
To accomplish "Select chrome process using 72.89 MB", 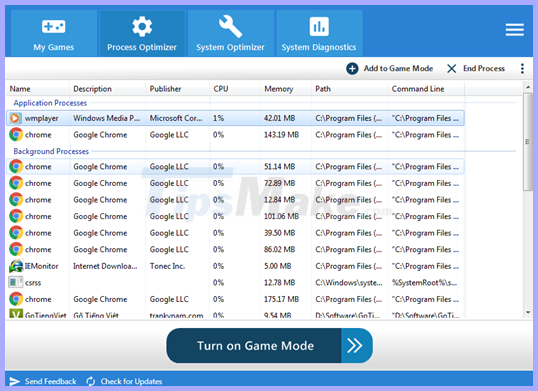I will pyautogui.click(x=235, y=183).
